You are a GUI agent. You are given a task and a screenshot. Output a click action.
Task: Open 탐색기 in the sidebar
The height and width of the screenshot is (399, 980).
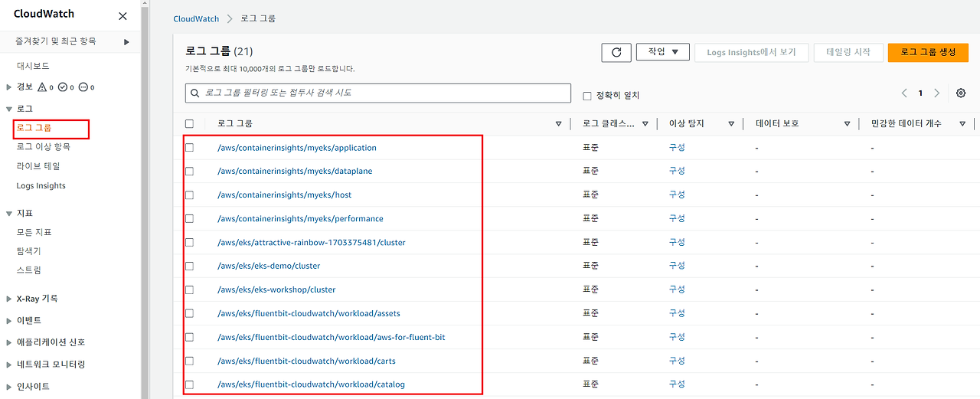pos(28,251)
